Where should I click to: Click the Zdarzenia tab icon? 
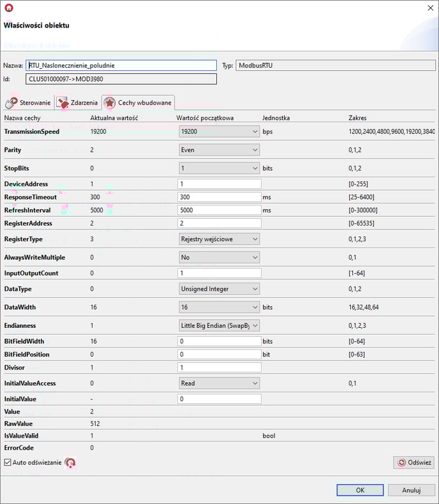(x=62, y=102)
